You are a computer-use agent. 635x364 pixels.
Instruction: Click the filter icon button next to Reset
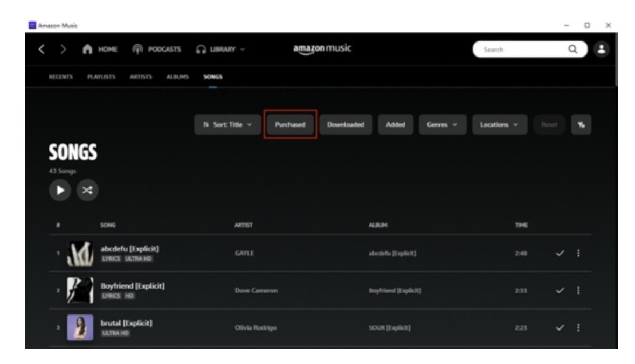[581, 124]
